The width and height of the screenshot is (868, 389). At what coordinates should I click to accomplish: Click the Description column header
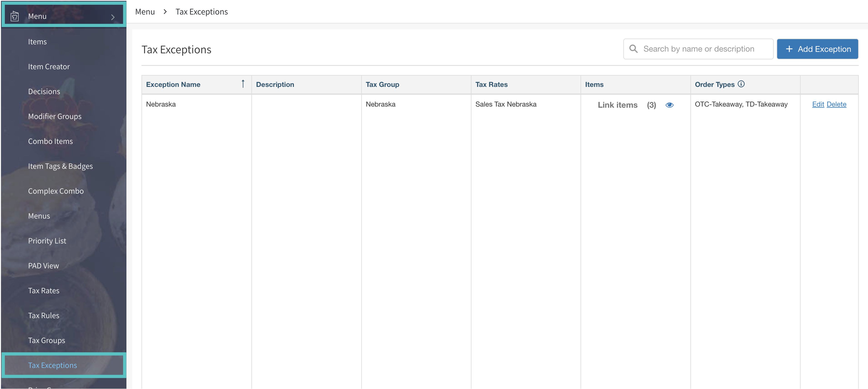point(275,85)
